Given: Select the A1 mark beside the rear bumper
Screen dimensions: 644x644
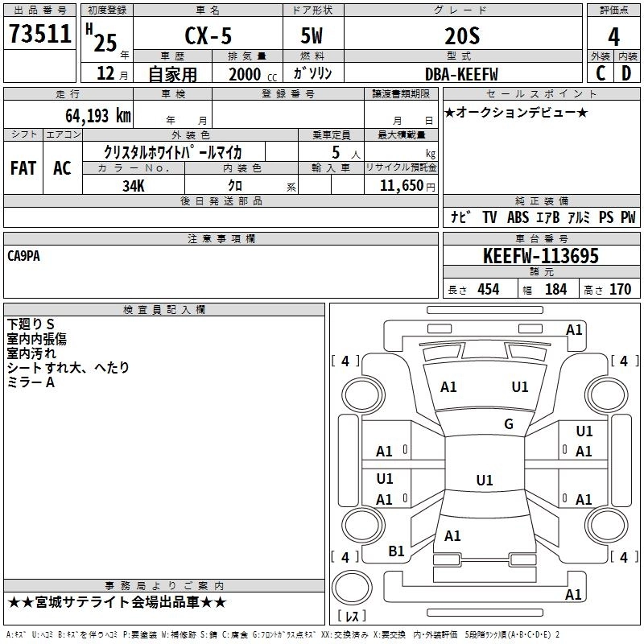Looking at the screenshot, I should [x=573, y=595].
